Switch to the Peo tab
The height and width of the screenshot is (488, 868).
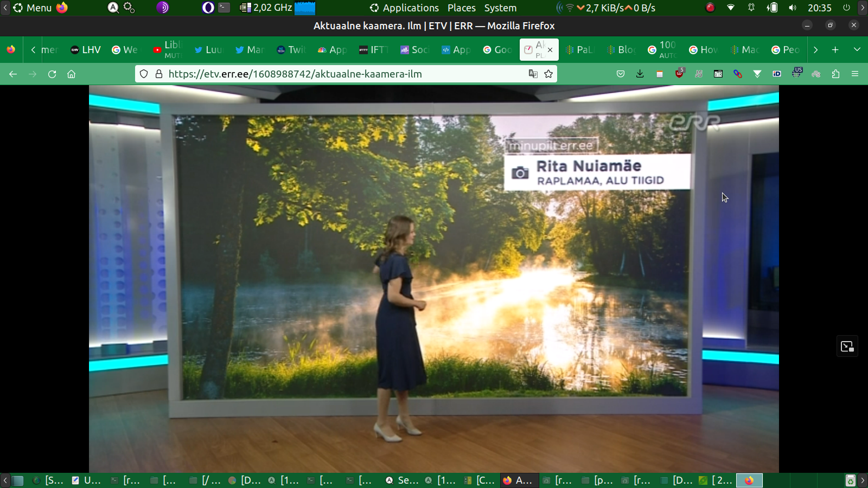coord(787,49)
